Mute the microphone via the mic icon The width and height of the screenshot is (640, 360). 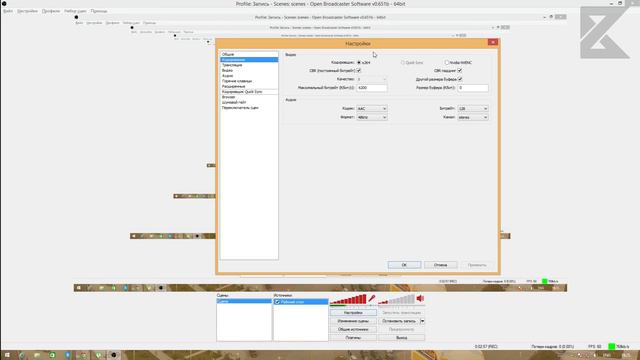[x=371, y=299]
